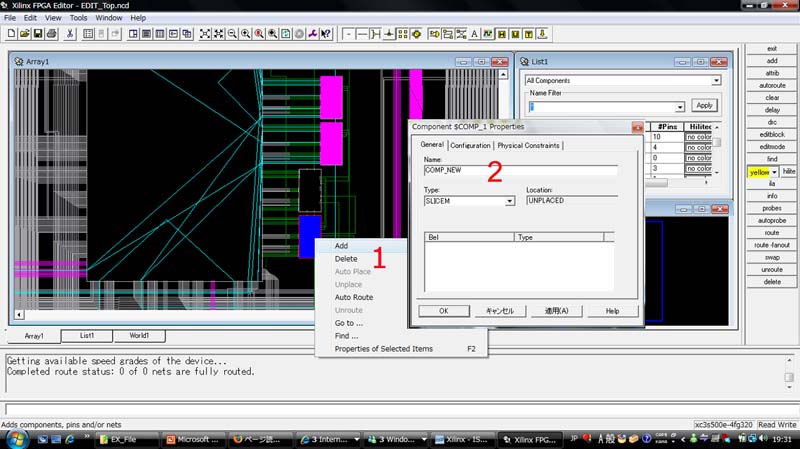This screenshot has height=449, width=800.
Task: Switch to the Array1 bottom tab
Action: (x=34, y=336)
